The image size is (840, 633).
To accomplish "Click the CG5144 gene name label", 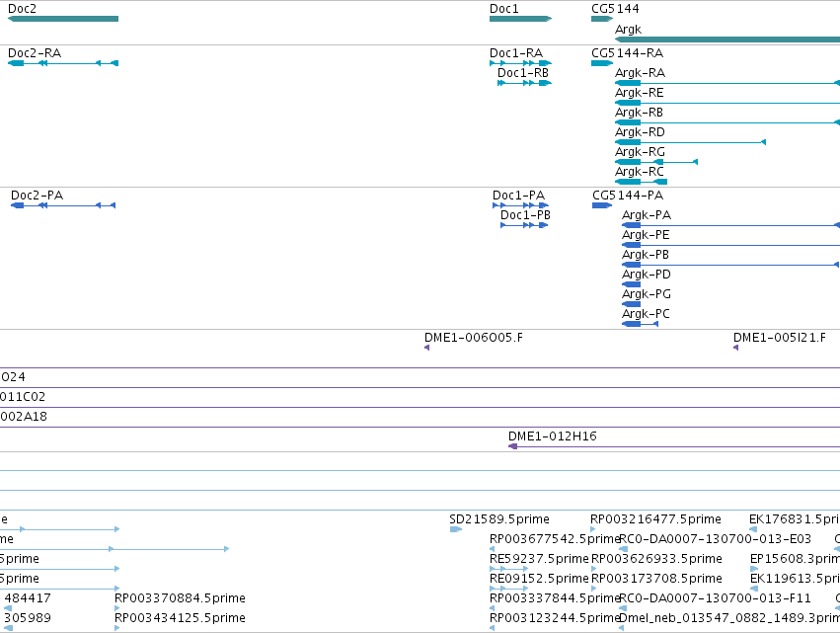I will 615,9.
